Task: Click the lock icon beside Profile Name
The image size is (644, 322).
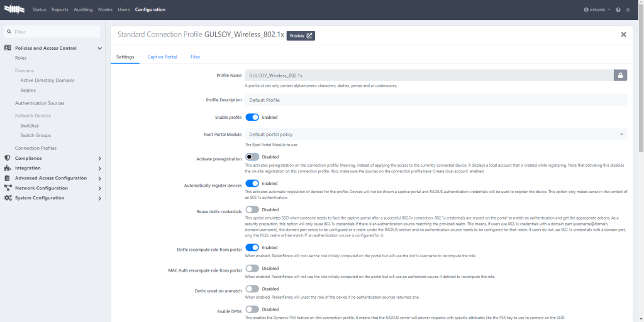Action: [621, 75]
